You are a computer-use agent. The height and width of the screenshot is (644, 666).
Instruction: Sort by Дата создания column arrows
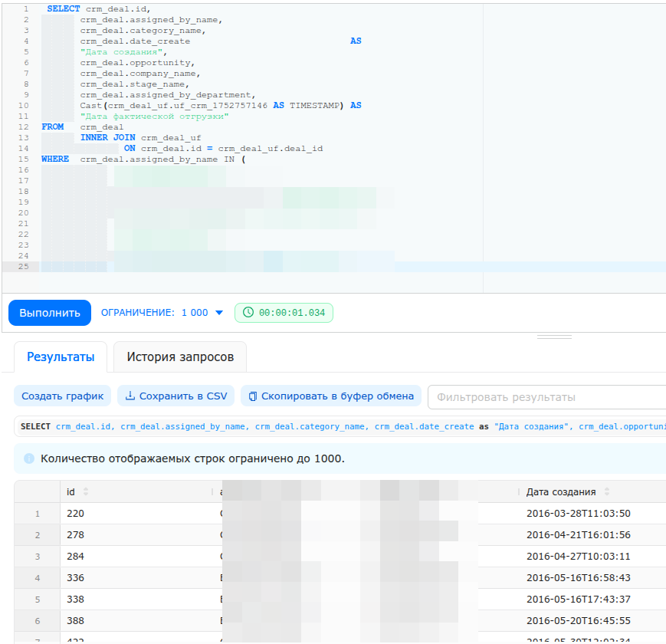tap(607, 491)
